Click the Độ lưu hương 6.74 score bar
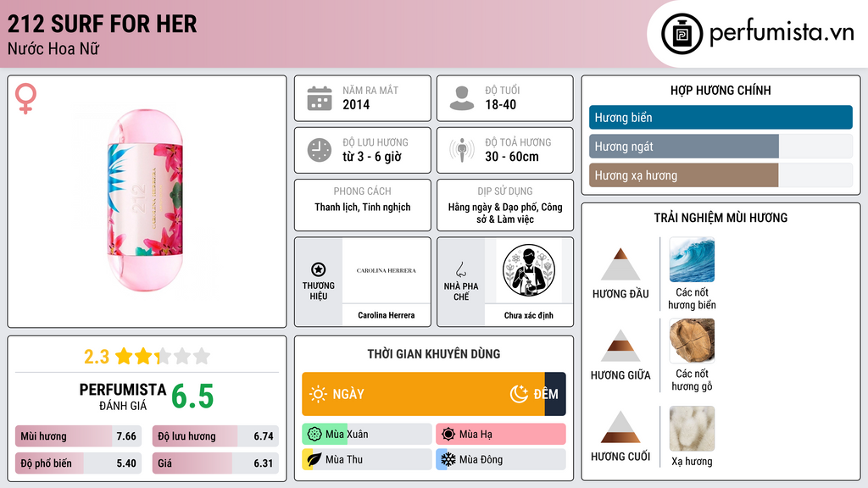 [x=215, y=436]
